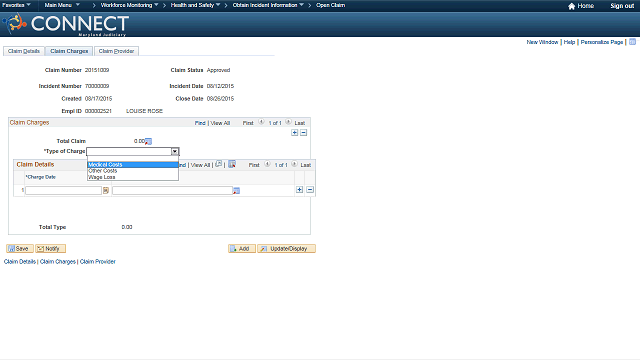The width and height of the screenshot is (640, 360).
Task: Open the Main Menu dropdown
Action: coord(62,5)
